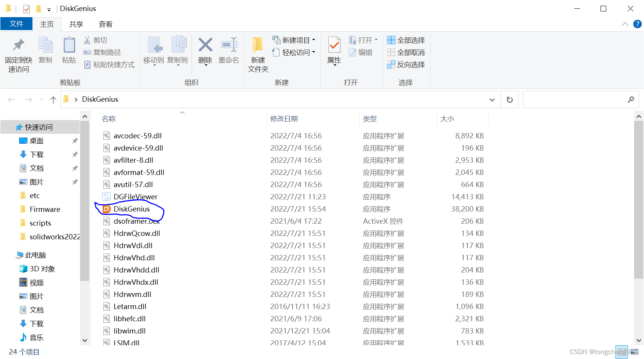This screenshot has height=359, width=644.
Task: Click 全部选择 select all button
Action: [406, 40]
